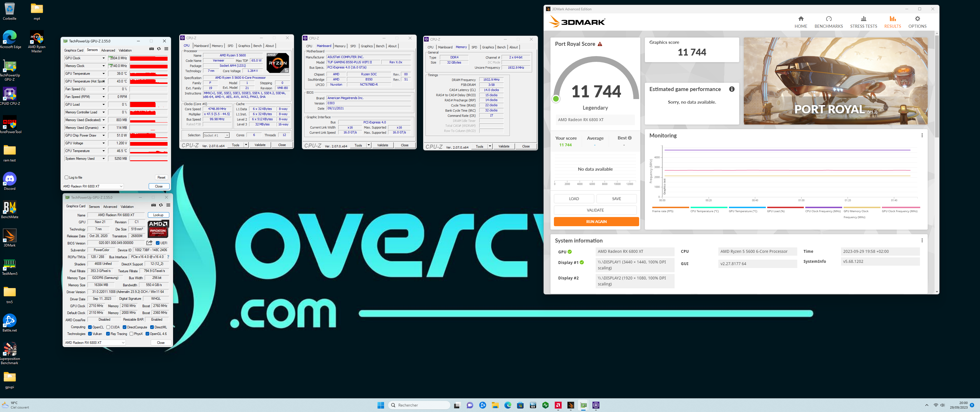
Task: Toggle the DirectML checkbox
Action: pyautogui.click(x=152, y=327)
